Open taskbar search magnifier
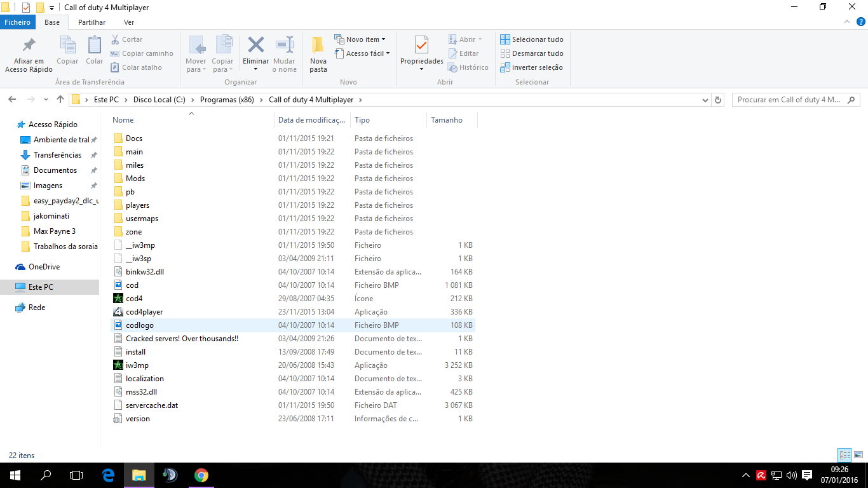 (46, 475)
